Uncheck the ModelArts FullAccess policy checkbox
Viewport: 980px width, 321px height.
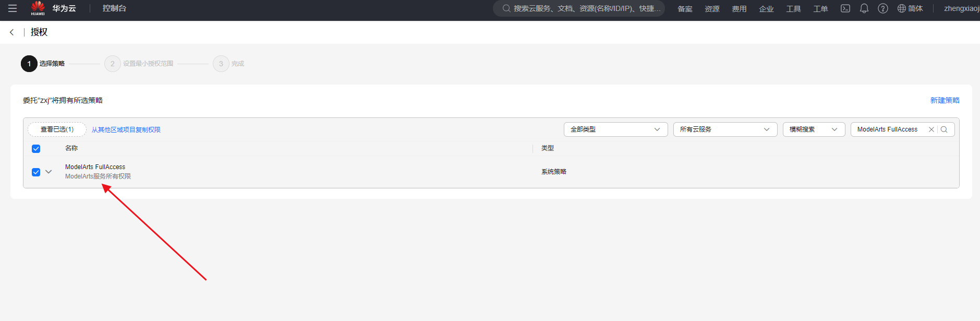click(36, 172)
